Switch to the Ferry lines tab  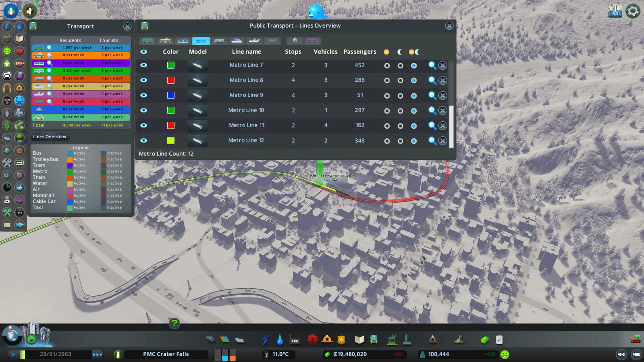(x=236, y=41)
